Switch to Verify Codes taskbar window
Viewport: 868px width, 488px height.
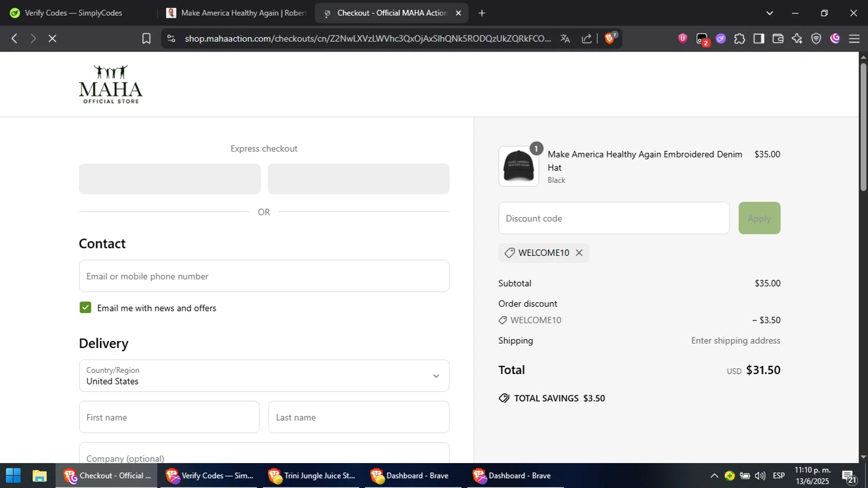(x=209, y=476)
